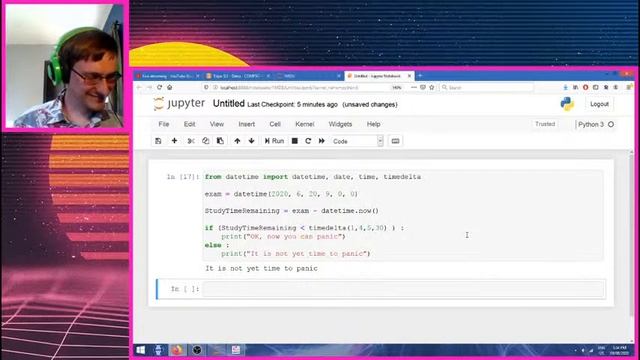The width and height of the screenshot is (640, 360).
Task: Open the Widgets menu
Action: click(x=340, y=124)
